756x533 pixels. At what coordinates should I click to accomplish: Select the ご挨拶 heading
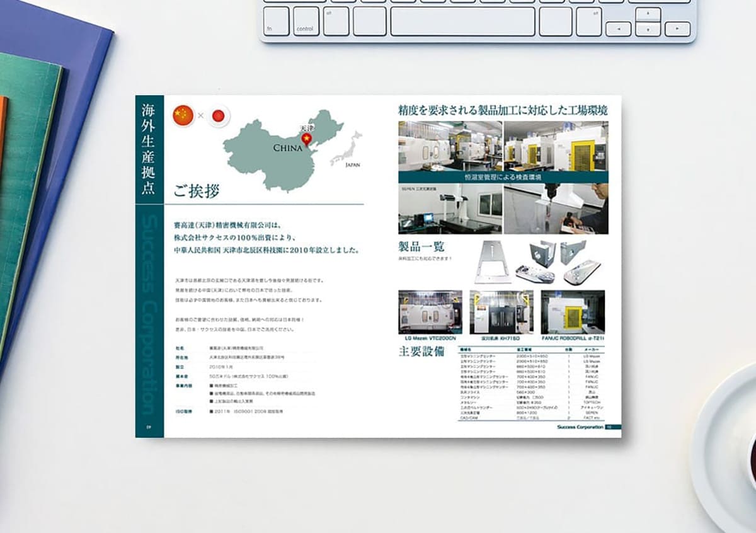[x=197, y=192]
